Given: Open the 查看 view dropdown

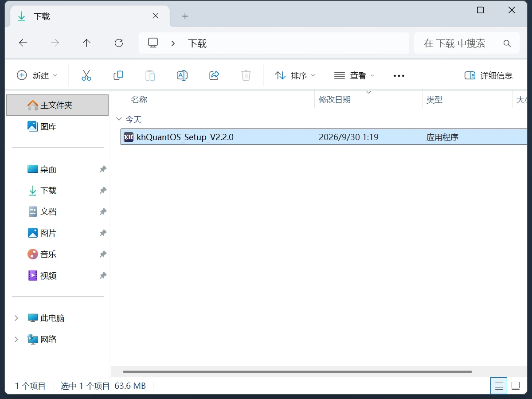Looking at the screenshot, I should click(x=354, y=75).
